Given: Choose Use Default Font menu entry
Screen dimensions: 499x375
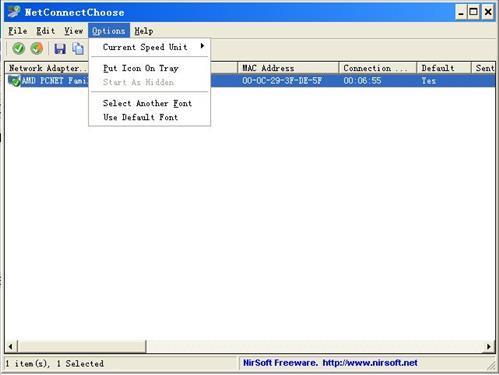Looking at the screenshot, I should [150, 117].
